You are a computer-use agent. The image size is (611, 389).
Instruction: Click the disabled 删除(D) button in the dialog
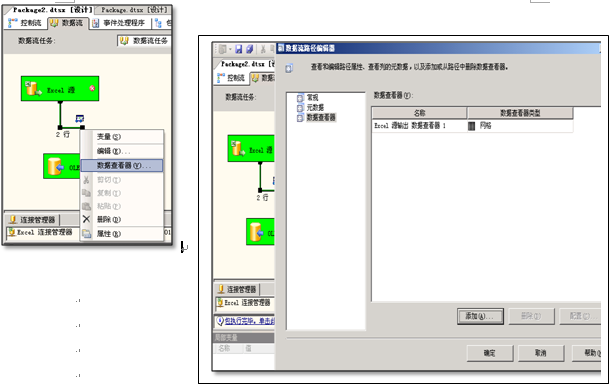[532, 316]
